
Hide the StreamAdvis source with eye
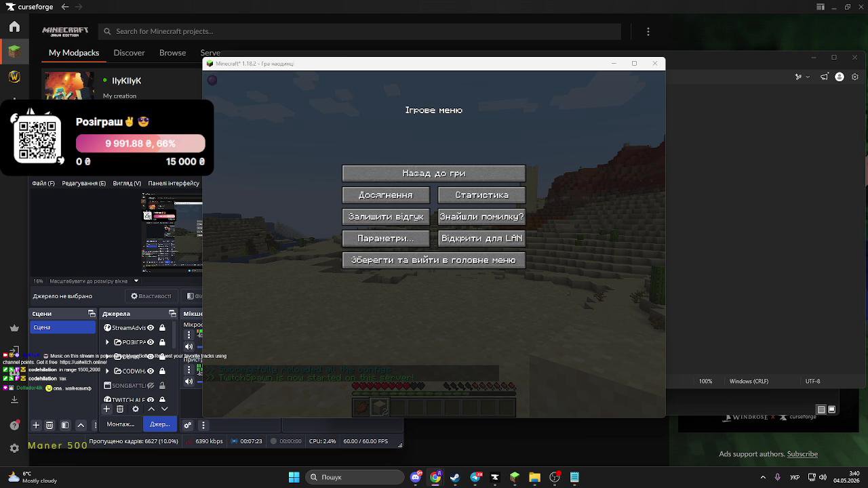click(151, 328)
